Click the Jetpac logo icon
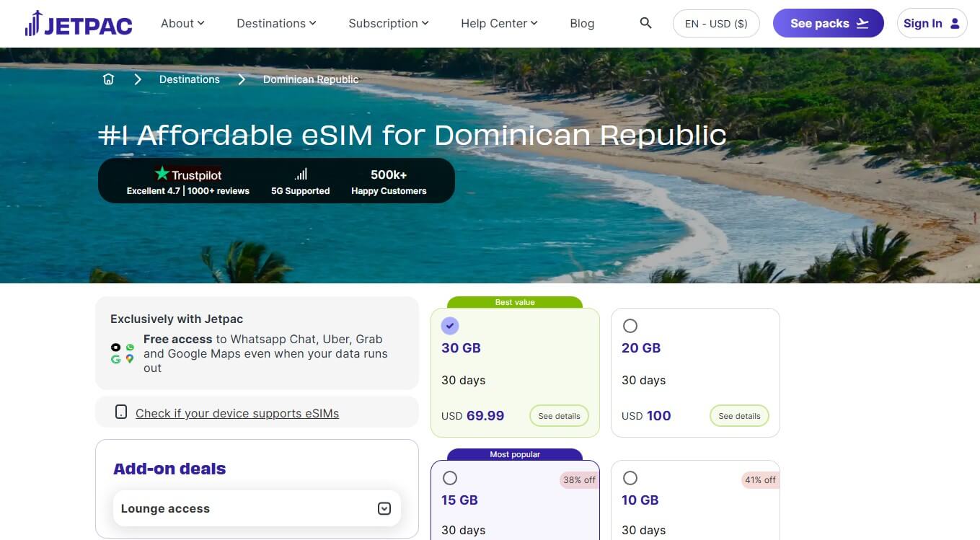The height and width of the screenshot is (540, 980). [32, 22]
